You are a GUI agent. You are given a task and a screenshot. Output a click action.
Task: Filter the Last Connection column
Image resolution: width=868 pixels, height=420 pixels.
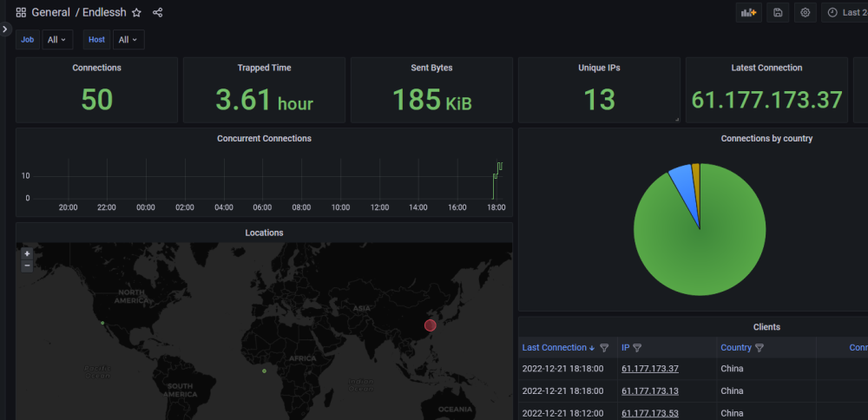point(604,348)
